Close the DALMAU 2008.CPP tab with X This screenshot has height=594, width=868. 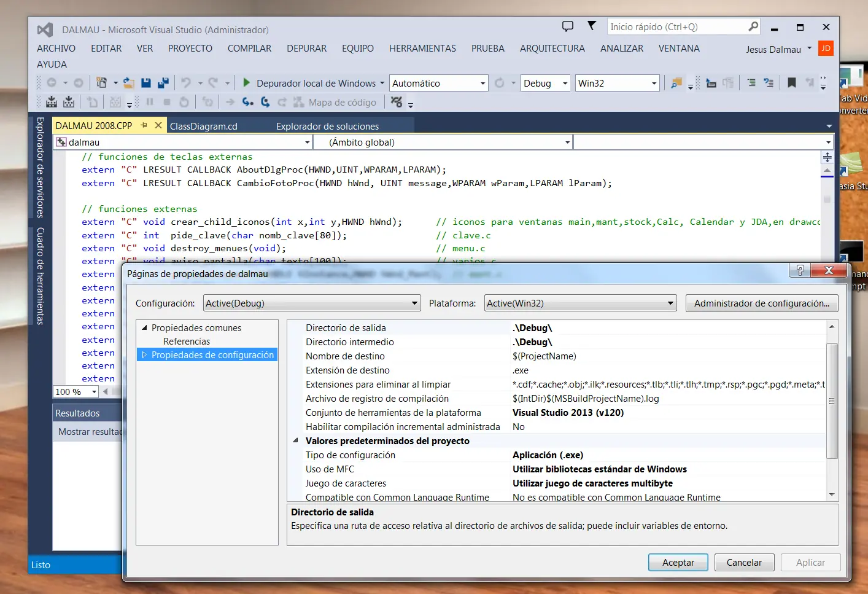(158, 125)
